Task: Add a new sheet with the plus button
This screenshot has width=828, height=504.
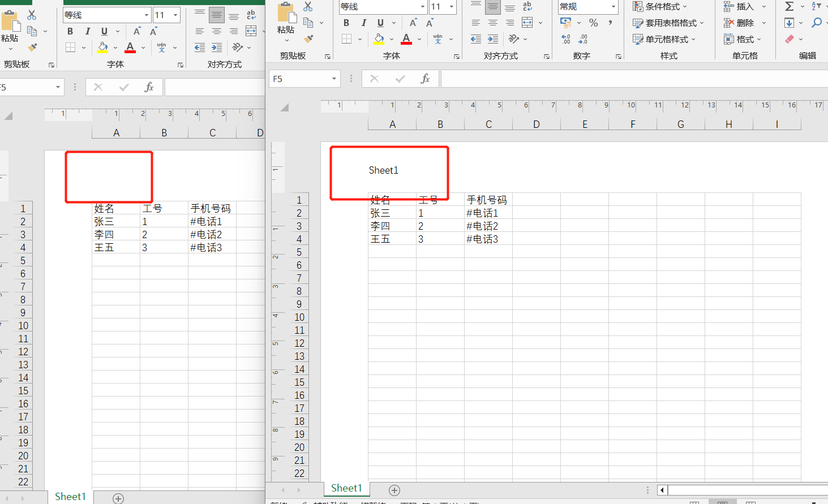Action: coord(394,490)
